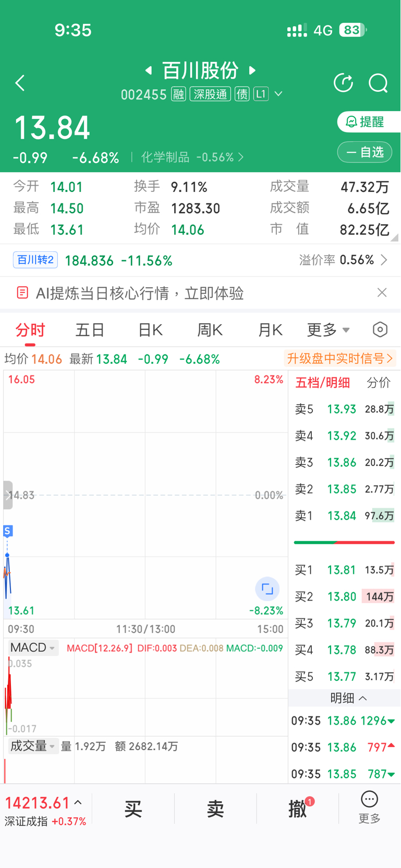This screenshot has height=868, width=401.
Task: Switch to 月K chart tab
Action: pos(270,330)
